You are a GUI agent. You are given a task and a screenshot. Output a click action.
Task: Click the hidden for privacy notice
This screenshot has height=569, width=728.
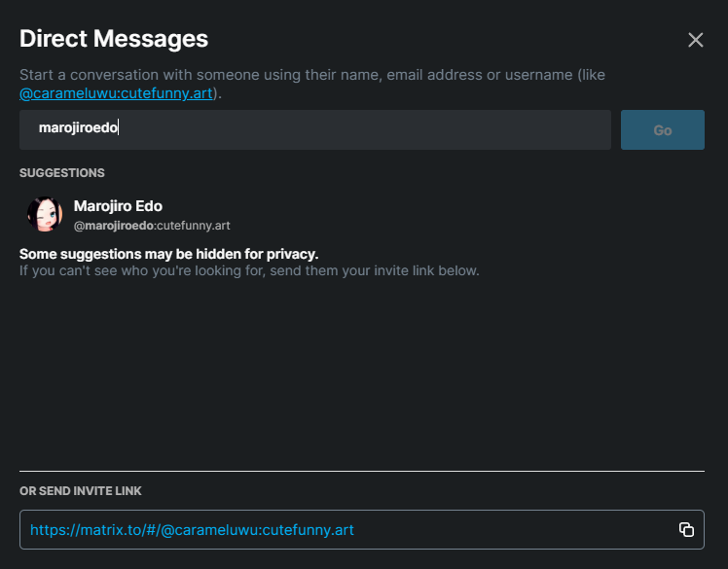pyautogui.click(x=169, y=254)
